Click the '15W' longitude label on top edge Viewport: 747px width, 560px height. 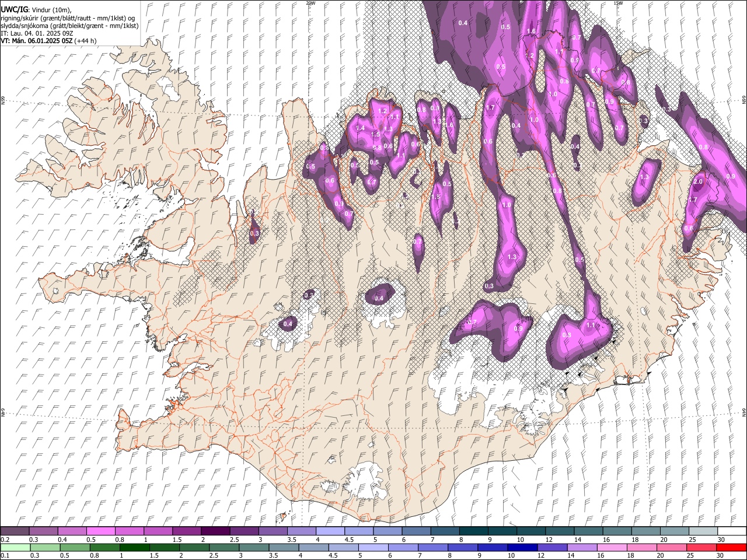pos(618,3)
